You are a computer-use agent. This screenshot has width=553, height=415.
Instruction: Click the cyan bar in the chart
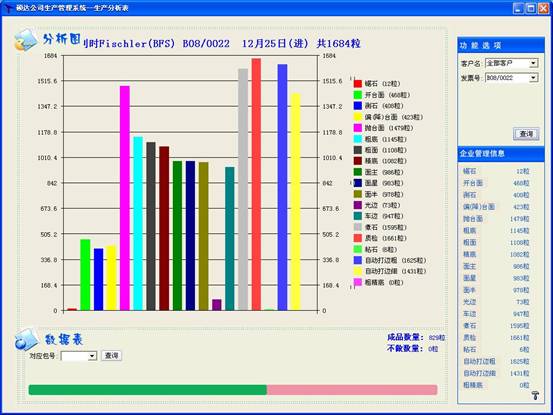pyautogui.click(x=138, y=224)
